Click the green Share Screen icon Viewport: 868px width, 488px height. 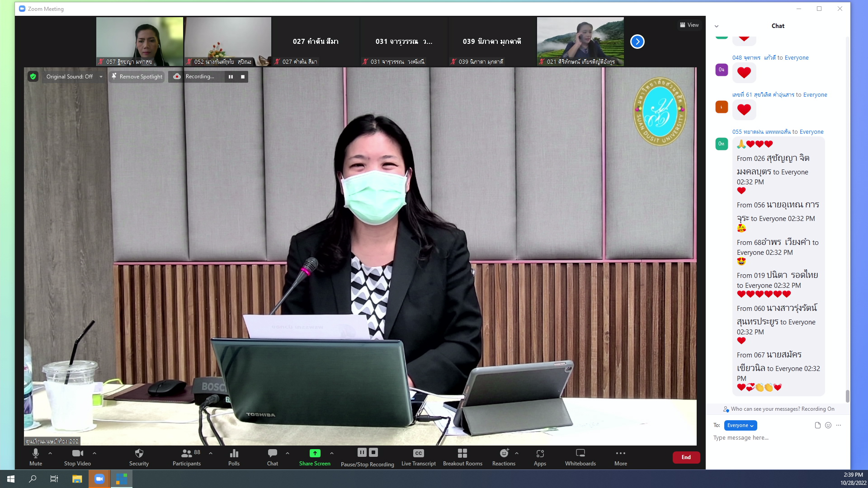pos(315,453)
